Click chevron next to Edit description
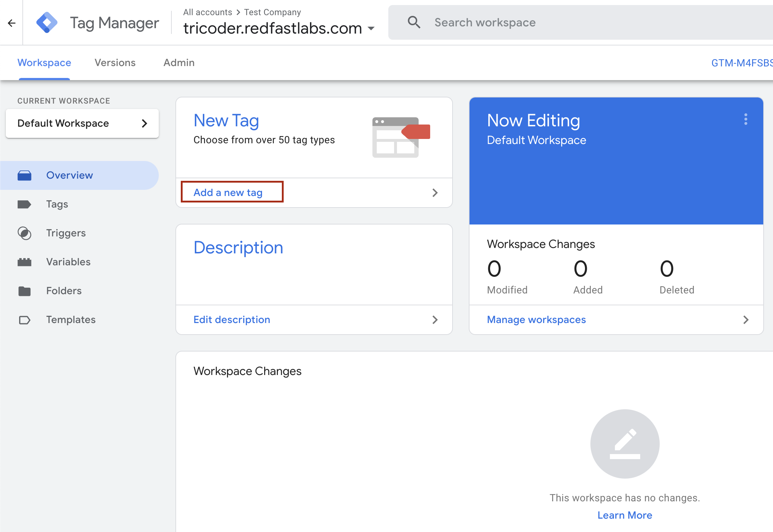773x532 pixels. [x=435, y=320]
